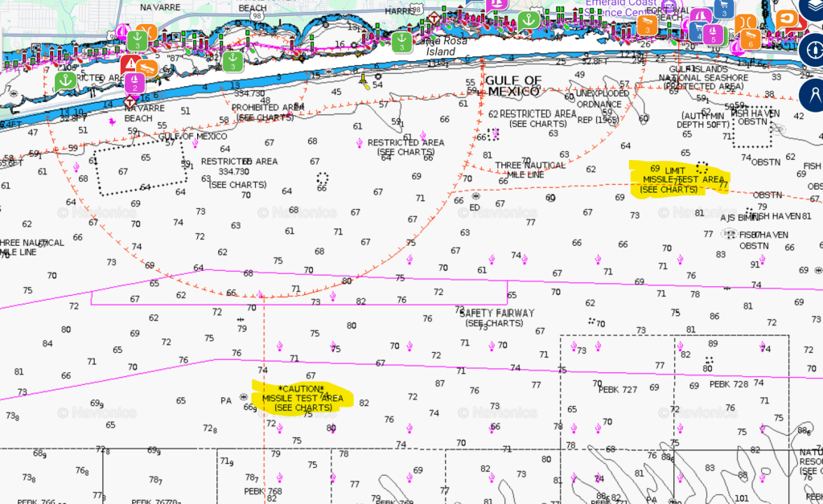
Task: Click the compass orientation button
Action: click(813, 51)
